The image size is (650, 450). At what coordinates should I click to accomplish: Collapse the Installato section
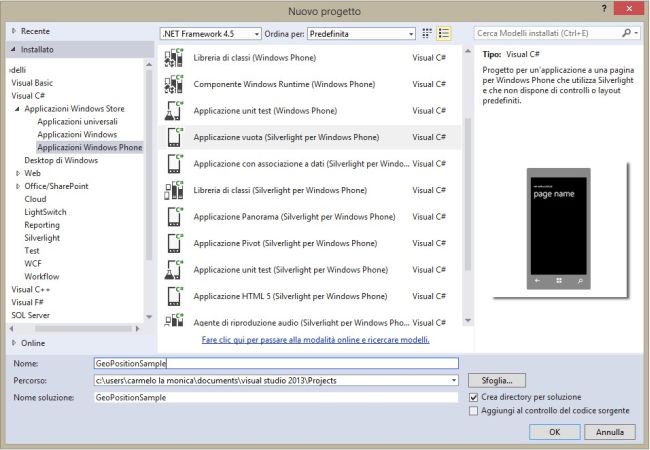(x=14, y=49)
